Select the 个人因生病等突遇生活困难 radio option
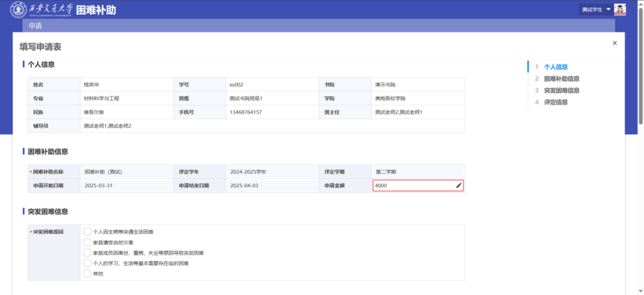This screenshot has height=295, width=644. pyautogui.click(x=88, y=231)
